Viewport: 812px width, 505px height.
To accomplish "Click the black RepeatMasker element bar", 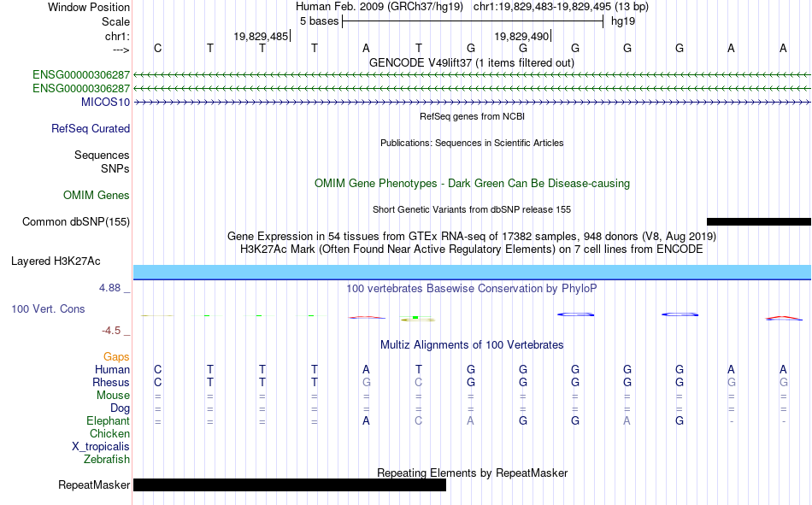I will tap(290, 484).
